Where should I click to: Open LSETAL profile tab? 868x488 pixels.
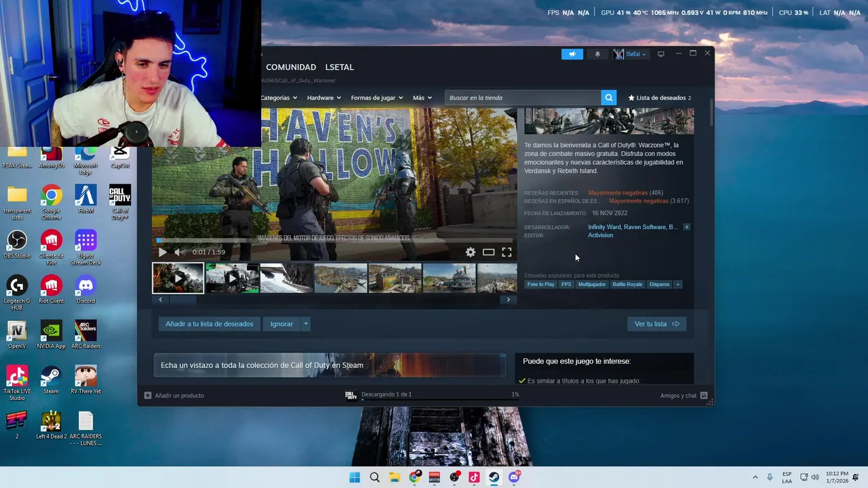[x=339, y=67]
